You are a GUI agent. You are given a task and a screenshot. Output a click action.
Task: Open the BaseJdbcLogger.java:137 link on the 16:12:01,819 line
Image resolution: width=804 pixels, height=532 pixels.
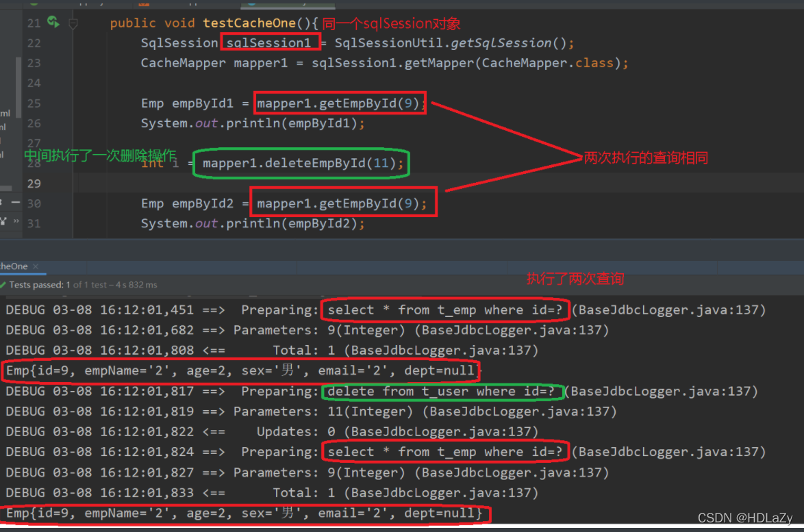click(x=520, y=411)
